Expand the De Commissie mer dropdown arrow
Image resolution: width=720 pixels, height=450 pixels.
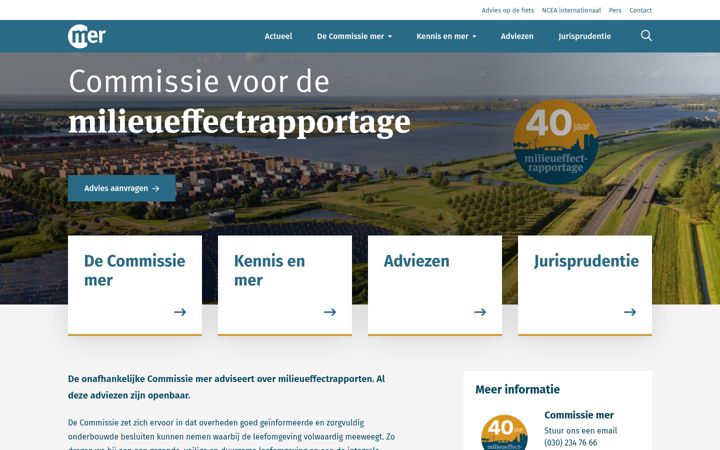(390, 36)
